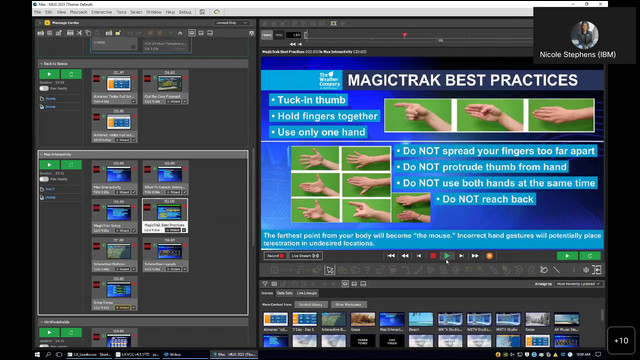Image resolution: width=640 pixels, height=360 pixels.
Task: Click green refresh button at preview bottom right
Action: click(590, 256)
